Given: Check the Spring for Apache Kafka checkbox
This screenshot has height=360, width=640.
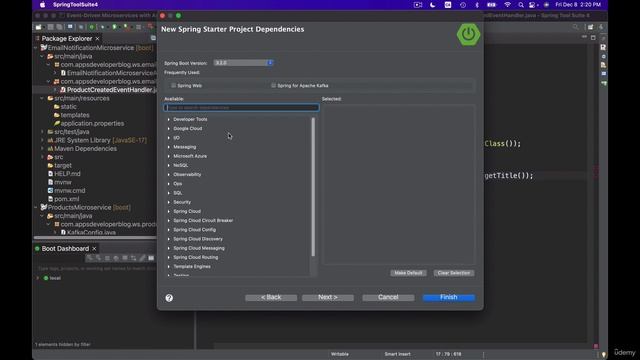Looking at the screenshot, I should tap(273, 85).
